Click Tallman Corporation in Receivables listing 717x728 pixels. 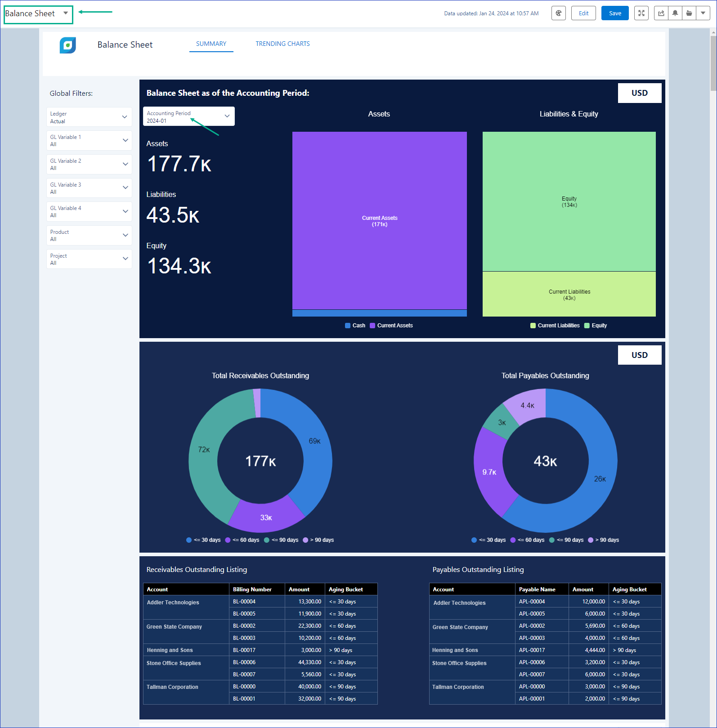click(172, 687)
